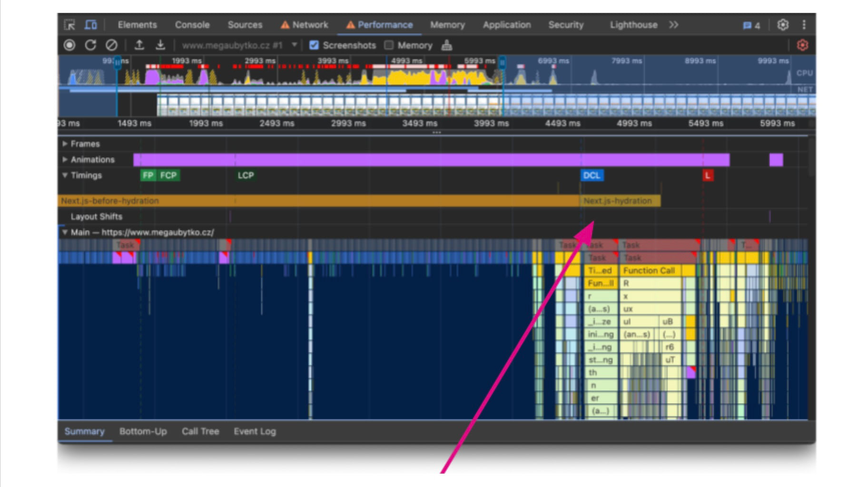The image size is (868, 487).
Task: Start recording with the record button
Action: [69, 45]
